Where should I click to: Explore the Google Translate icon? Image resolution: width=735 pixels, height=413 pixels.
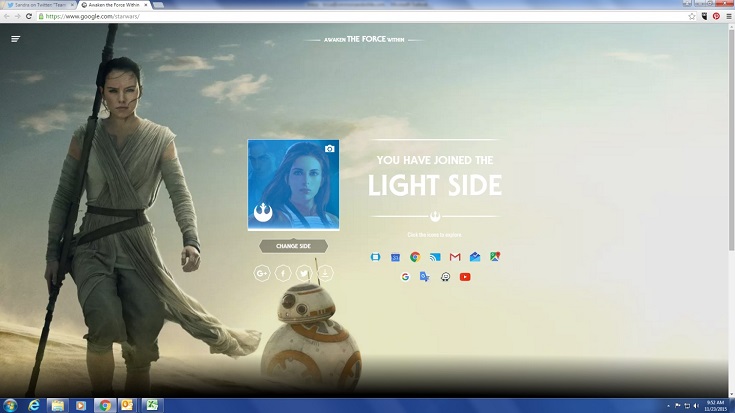pos(425,277)
